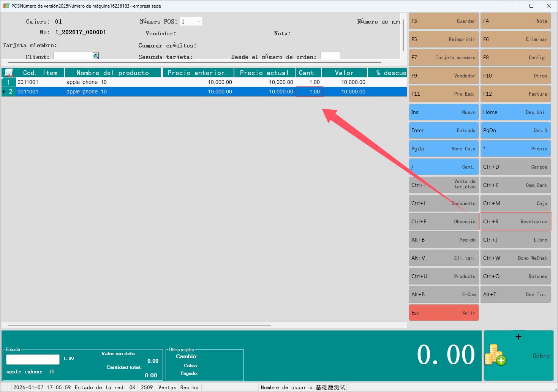This screenshot has width=558, height=392.
Task: Click the PgUp Abre Caja button
Action: (443, 149)
